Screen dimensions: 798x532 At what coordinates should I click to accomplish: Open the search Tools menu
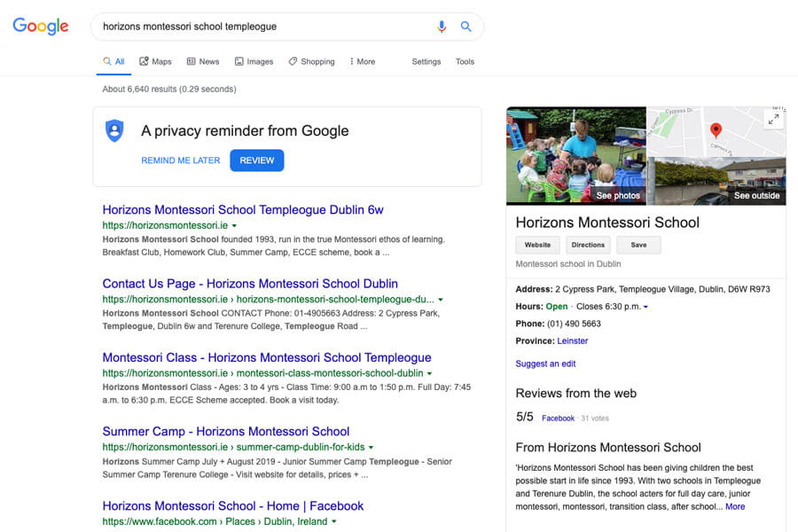(x=465, y=61)
